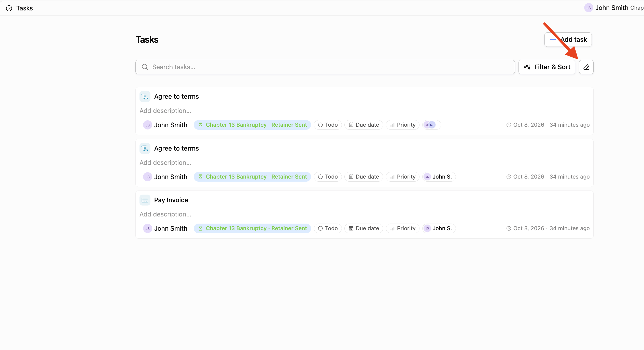Click the magnifier icon in the search box
The width and height of the screenshot is (644, 350).
(145, 67)
